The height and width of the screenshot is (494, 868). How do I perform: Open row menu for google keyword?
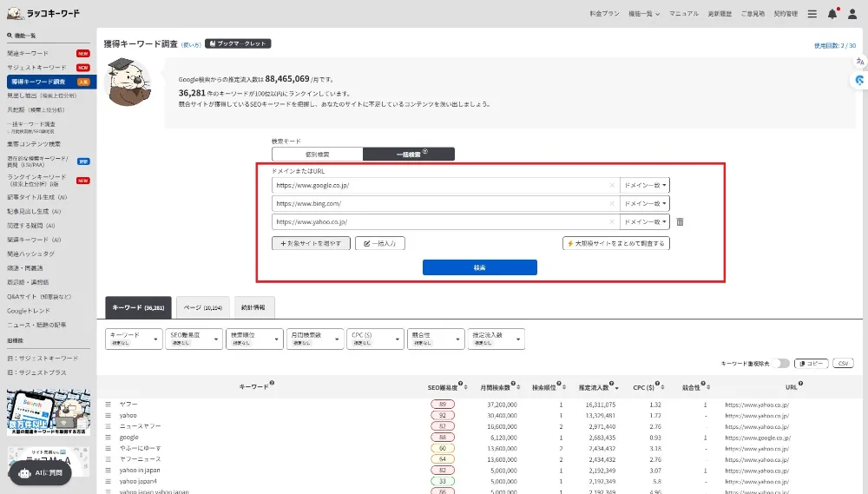tap(108, 437)
